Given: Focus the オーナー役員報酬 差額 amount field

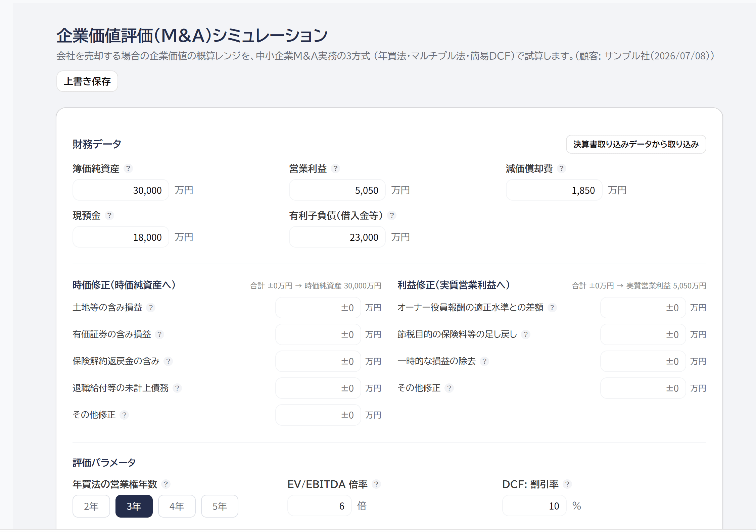Looking at the screenshot, I should (x=643, y=308).
